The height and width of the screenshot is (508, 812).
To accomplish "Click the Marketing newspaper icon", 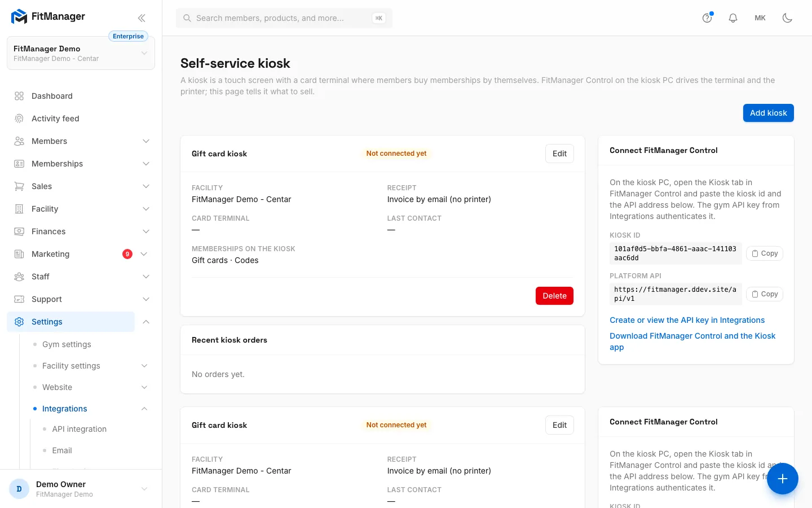I will [x=19, y=254].
